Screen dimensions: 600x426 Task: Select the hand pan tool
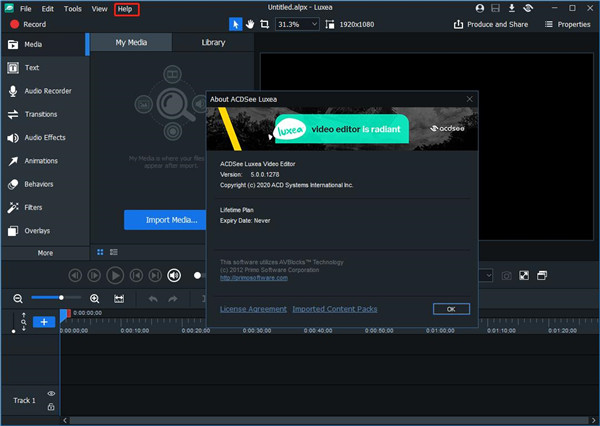(x=250, y=24)
